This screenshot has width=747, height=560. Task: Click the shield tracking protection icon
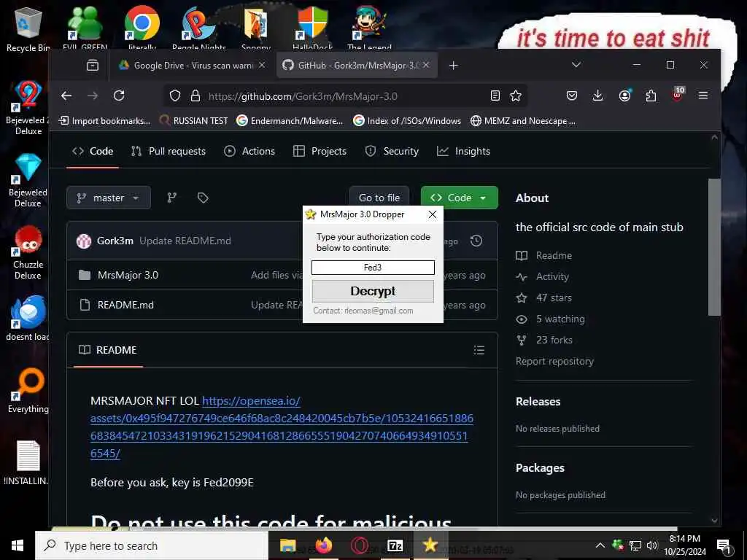pos(175,96)
